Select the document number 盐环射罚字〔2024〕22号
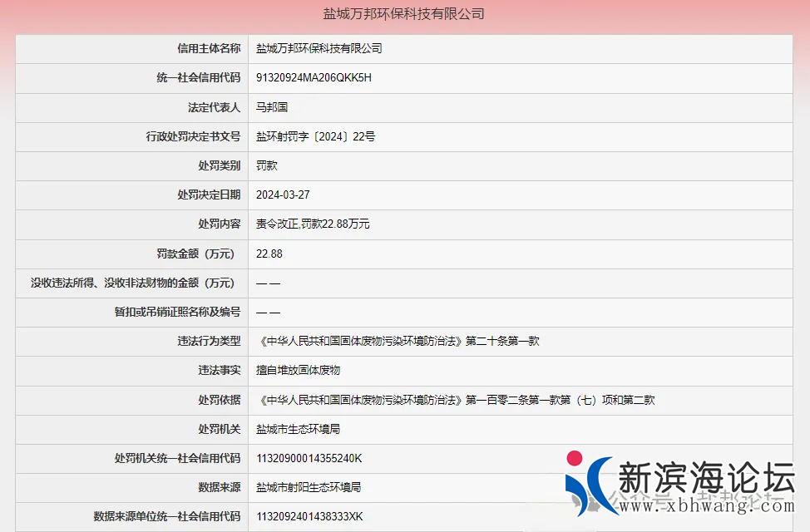The image size is (810, 532). (x=316, y=136)
